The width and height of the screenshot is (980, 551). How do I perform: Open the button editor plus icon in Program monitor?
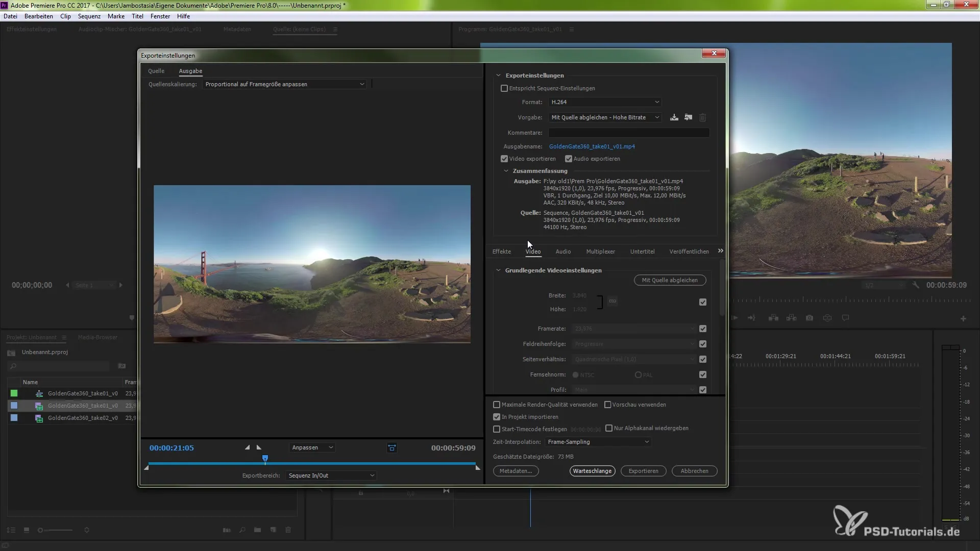pos(963,319)
